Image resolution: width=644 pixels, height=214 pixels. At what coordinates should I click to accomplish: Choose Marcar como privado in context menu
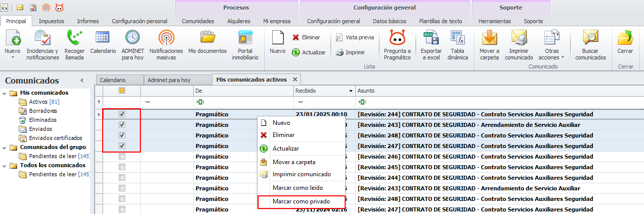301,201
